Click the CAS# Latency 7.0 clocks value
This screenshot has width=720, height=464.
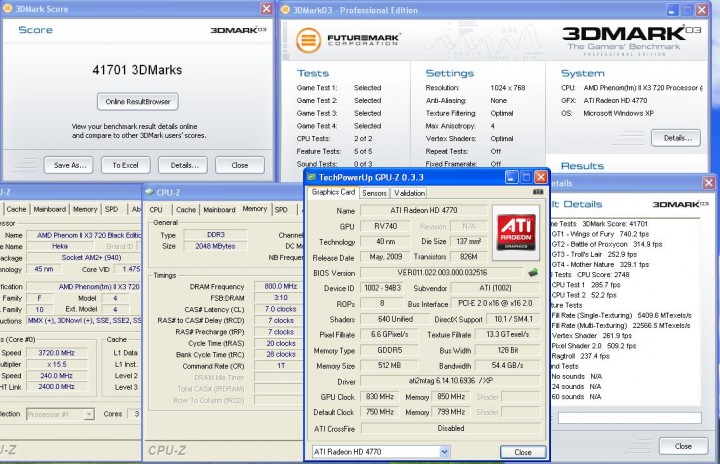pyautogui.click(x=280, y=309)
